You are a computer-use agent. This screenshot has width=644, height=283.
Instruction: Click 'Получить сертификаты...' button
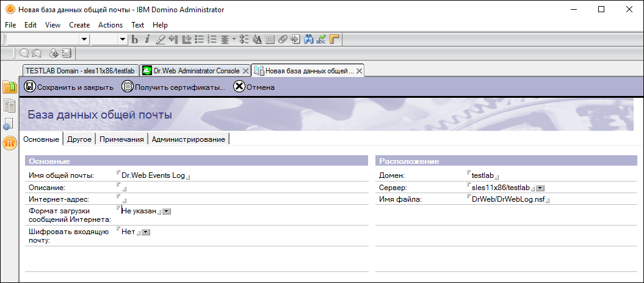point(174,87)
